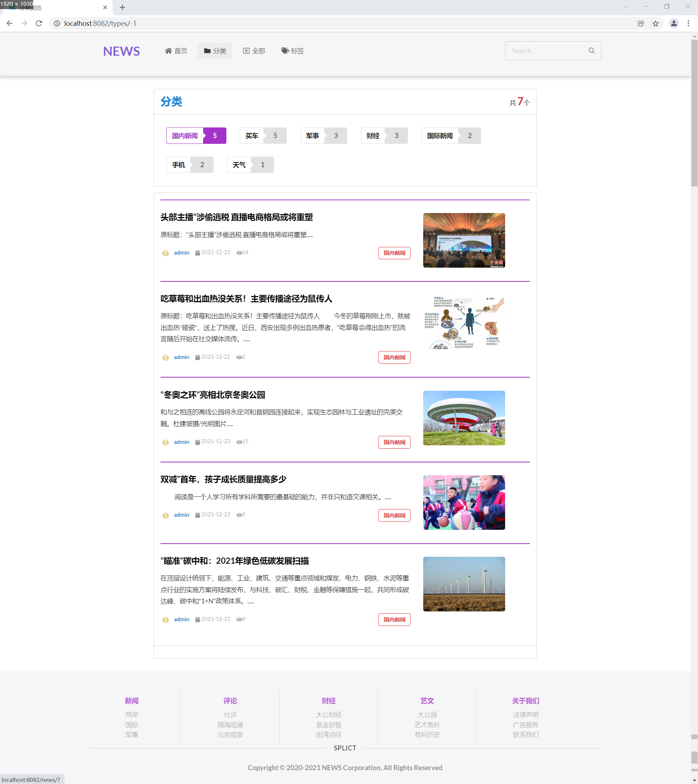Open the 社评 footer link
Viewport: 698px width, 784px height.
point(230,714)
